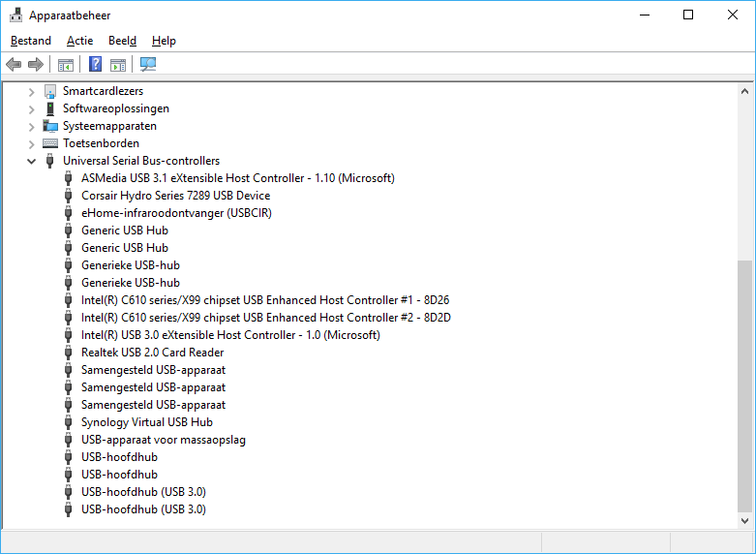756x554 pixels.
Task: Open the Beeld menu
Action: pyautogui.click(x=123, y=41)
